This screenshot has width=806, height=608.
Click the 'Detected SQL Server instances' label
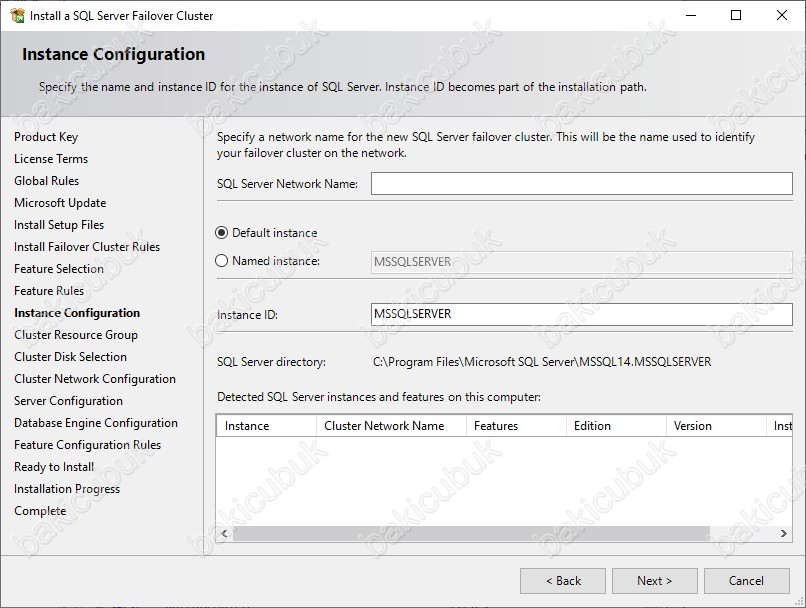(379, 397)
